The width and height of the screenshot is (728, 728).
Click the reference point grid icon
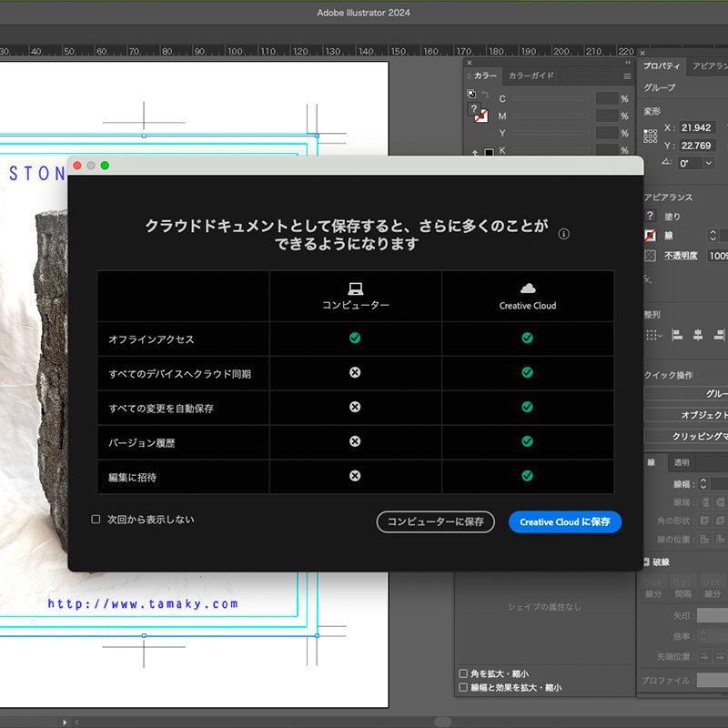(x=650, y=136)
